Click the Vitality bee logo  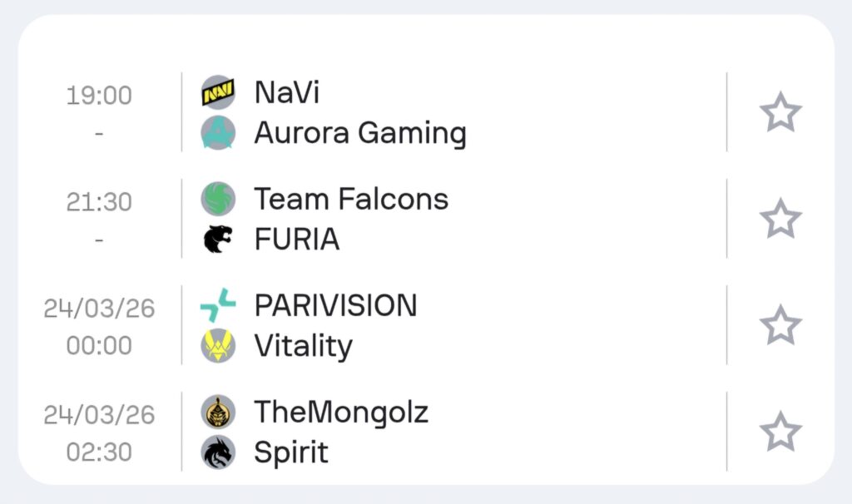(x=218, y=346)
